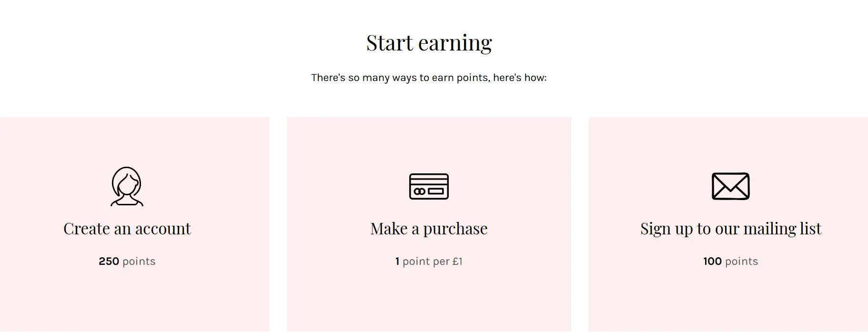
Task: Click the bold 250 number
Action: pos(109,261)
